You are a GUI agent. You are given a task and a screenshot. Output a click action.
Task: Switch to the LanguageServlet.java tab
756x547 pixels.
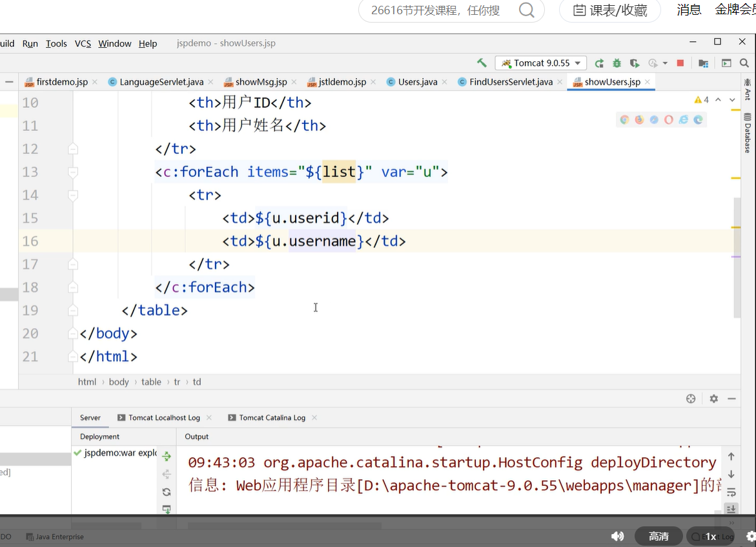pos(161,82)
